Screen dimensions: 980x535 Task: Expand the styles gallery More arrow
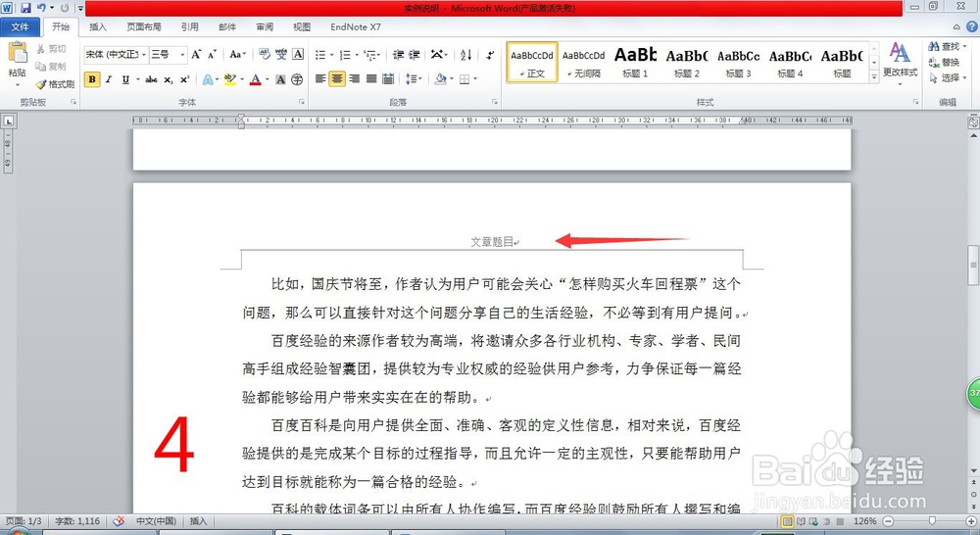tap(874, 76)
